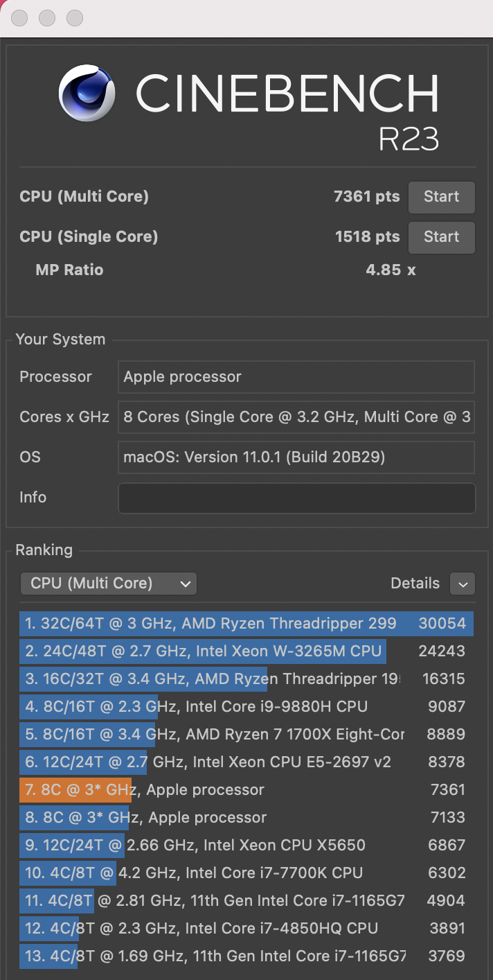Select the AMD Ryzen Threadripper 30054 ranking row
The width and height of the screenshot is (493, 980).
point(247,623)
